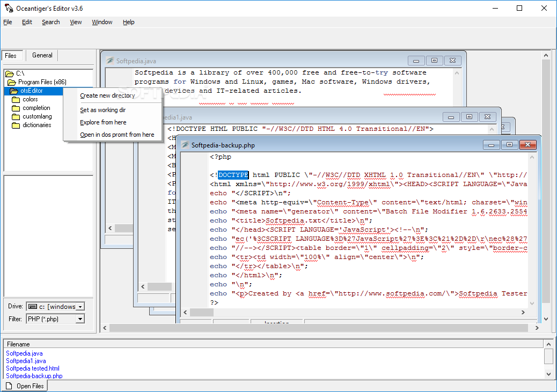
Task: Minimize the Softpedia1.java window
Action: (x=451, y=117)
